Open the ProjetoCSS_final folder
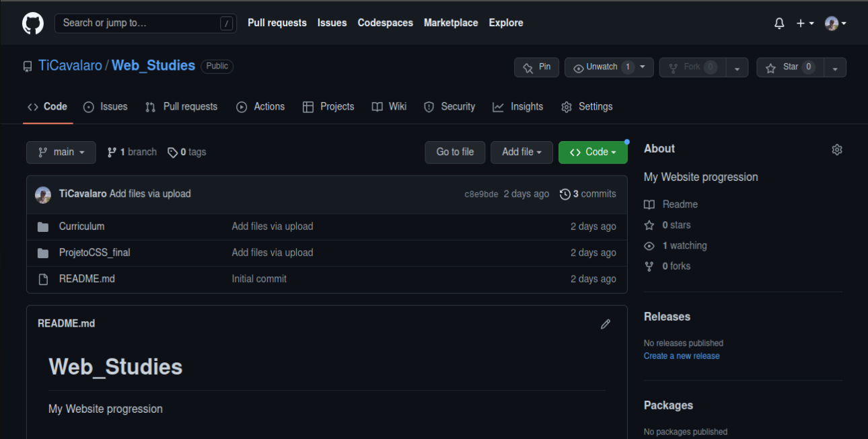This screenshot has height=439, width=868. 95,253
